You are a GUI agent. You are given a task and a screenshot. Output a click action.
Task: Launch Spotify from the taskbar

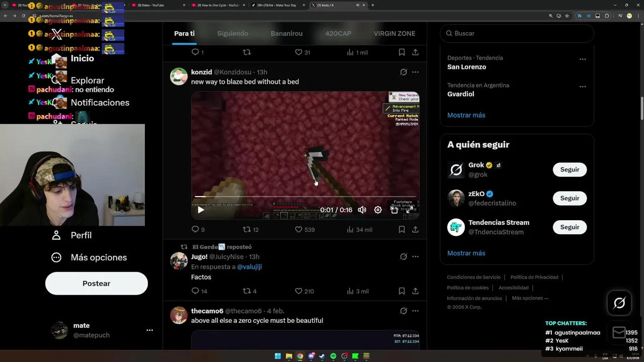coord(333,356)
